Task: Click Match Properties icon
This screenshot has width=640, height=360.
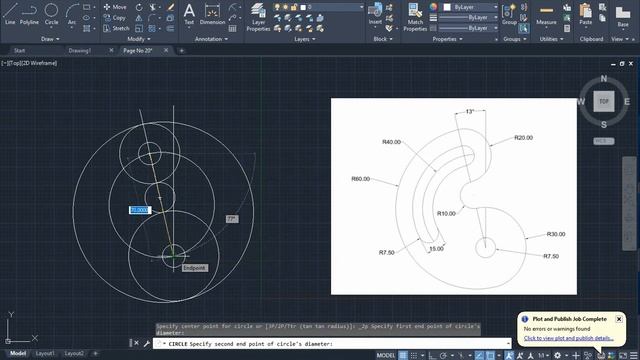Action: pyautogui.click(x=415, y=17)
